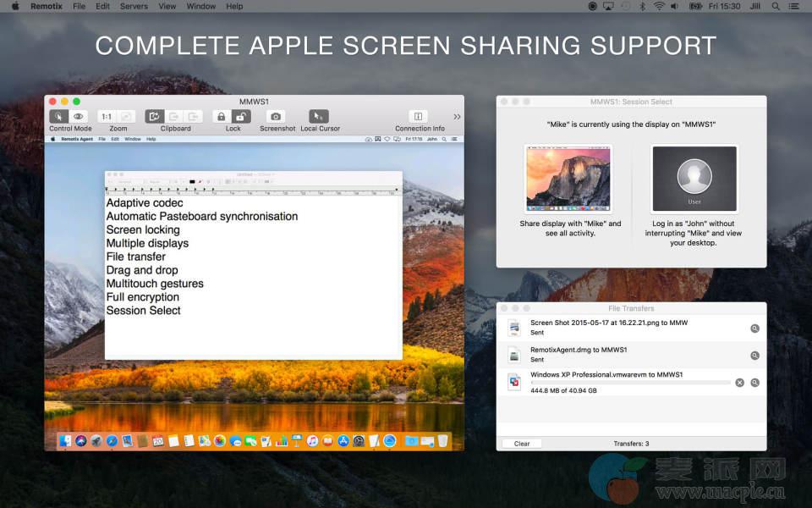
Task: Cancel the Windows XP Professional transfer
Action: click(x=739, y=383)
